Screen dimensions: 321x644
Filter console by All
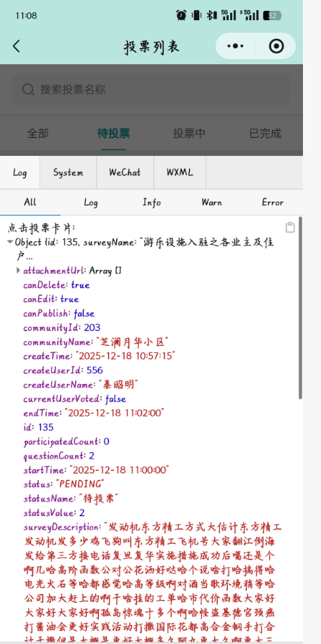click(x=30, y=202)
